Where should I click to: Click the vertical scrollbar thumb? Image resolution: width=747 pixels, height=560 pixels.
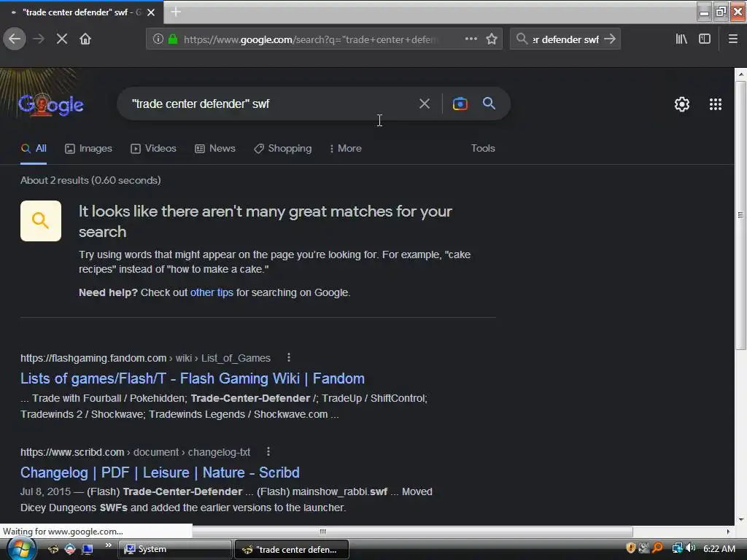coord(741,215)
